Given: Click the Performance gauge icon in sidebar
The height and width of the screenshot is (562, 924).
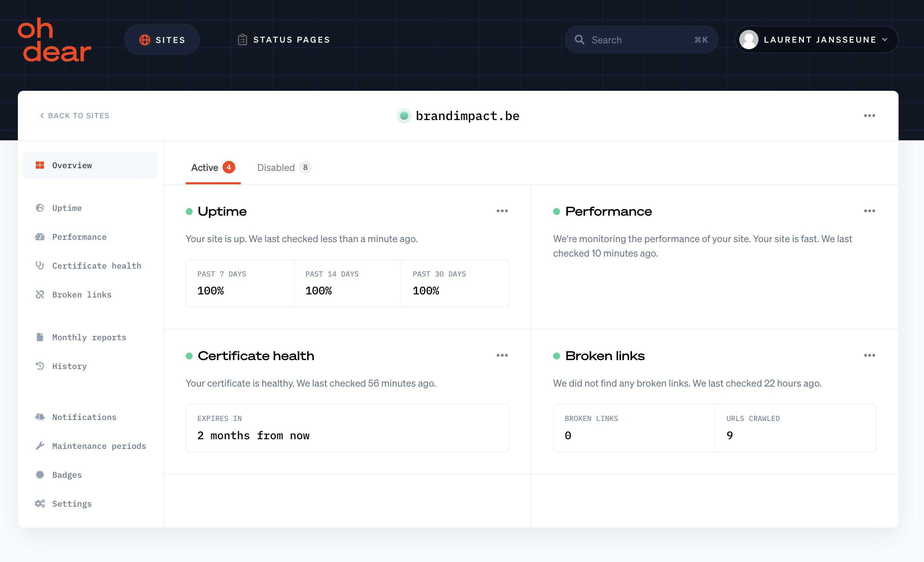Looking at the screenshot, I should click(40, 237).
